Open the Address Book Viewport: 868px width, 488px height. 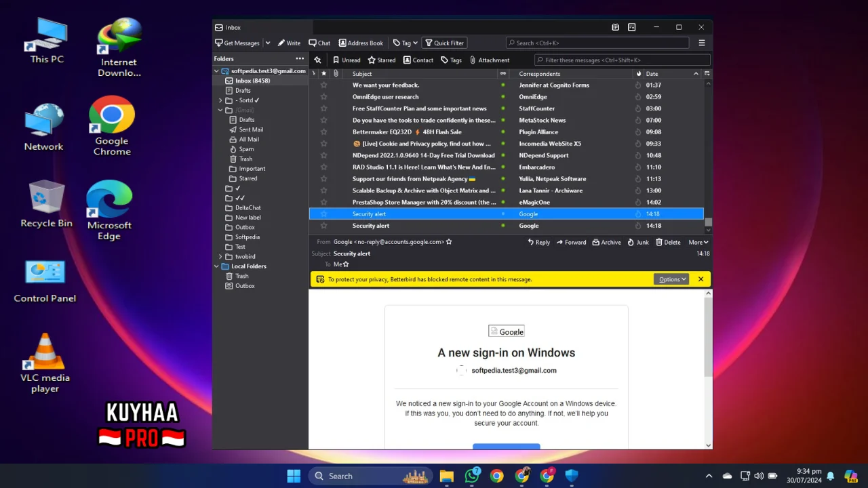point(361,43)
